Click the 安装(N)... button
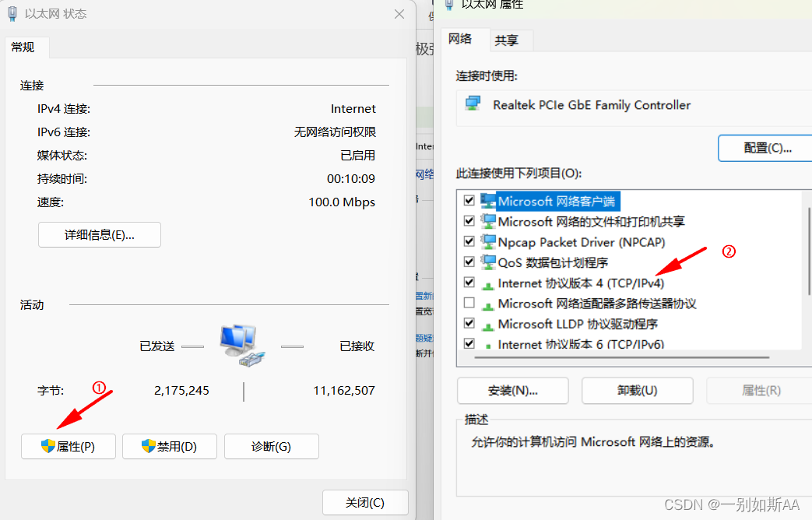Screen dimensions: 812x520 point(513,391)
